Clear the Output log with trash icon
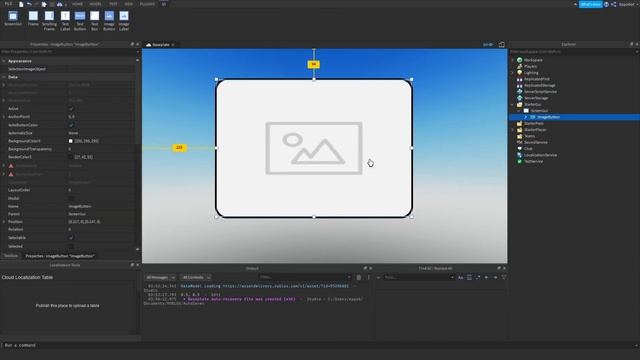The width and height of the screenshot is (640, 360). [359, 277]
